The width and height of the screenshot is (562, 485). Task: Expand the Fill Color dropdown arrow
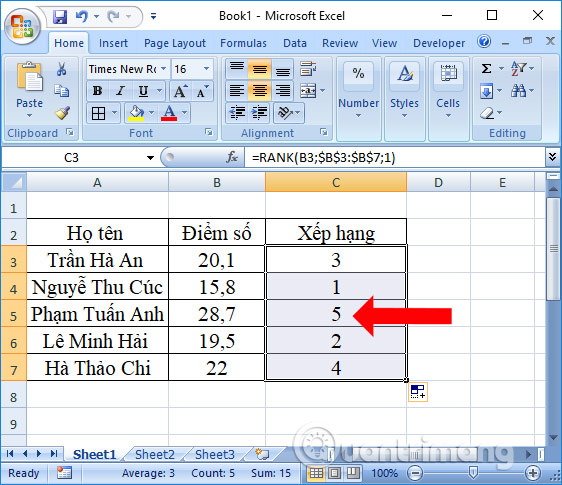click(152, 113)
